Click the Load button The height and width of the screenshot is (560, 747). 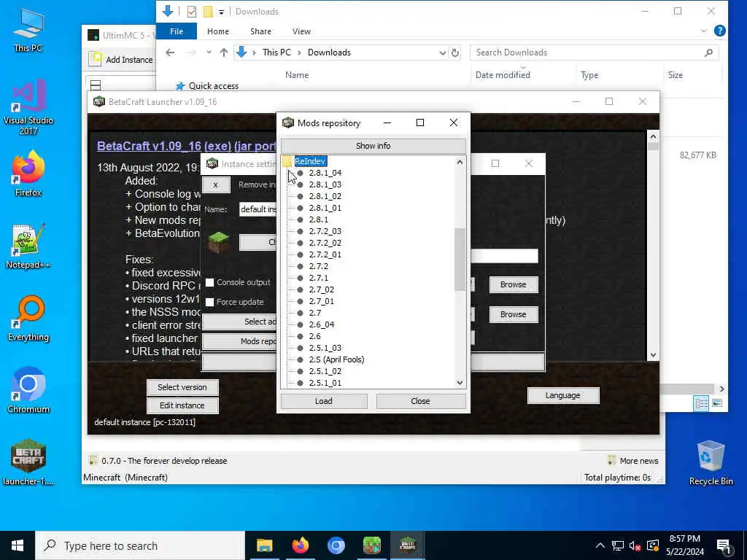(x=324, y=401)
